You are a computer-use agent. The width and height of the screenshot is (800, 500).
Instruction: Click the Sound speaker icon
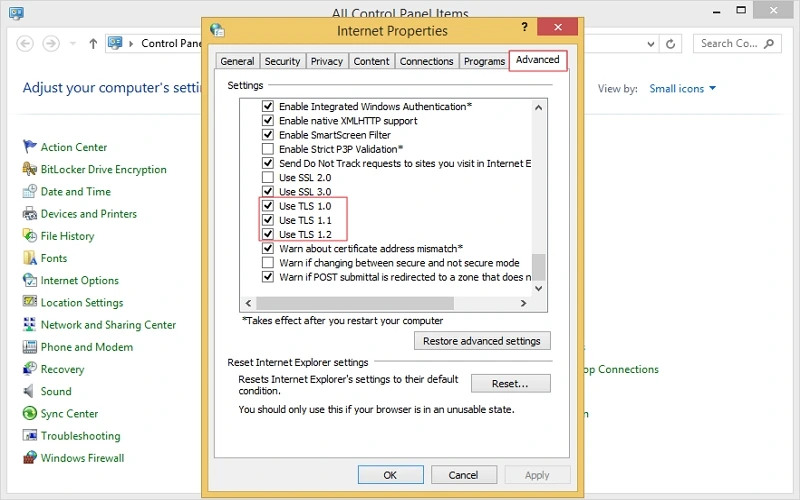[30, 391]
